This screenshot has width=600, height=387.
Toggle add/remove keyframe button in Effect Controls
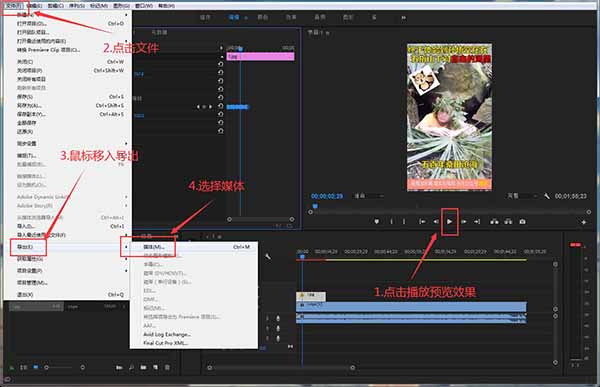tap(204, 107)
